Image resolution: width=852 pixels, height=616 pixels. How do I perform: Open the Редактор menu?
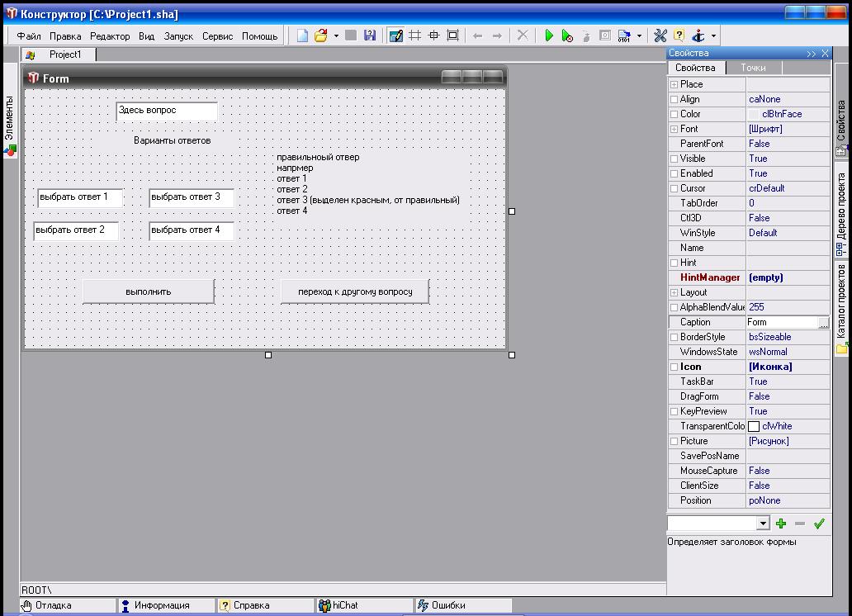tap(110, 36)
